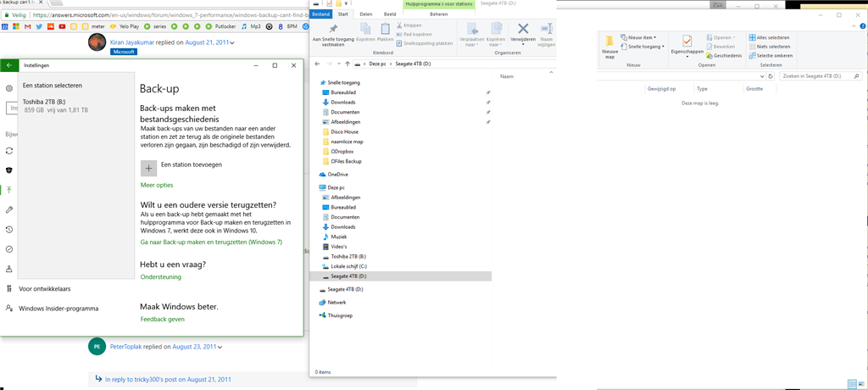The width and height of the screenshot is (868, 390).
Task: Click Nieuwe map folder icon
Action: 609,41
